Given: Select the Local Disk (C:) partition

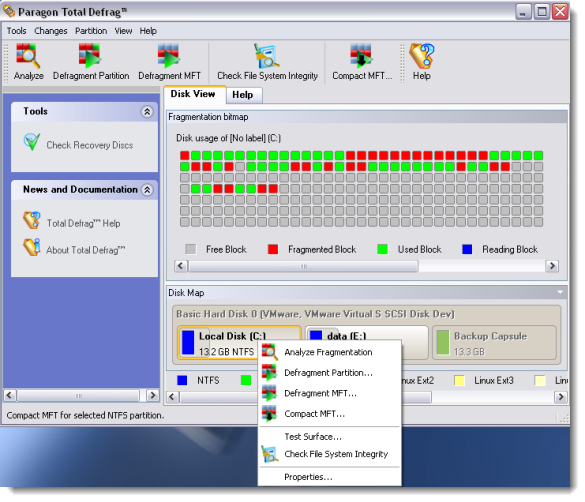Looking at the screenshot, I should click(x=239, y=343).
